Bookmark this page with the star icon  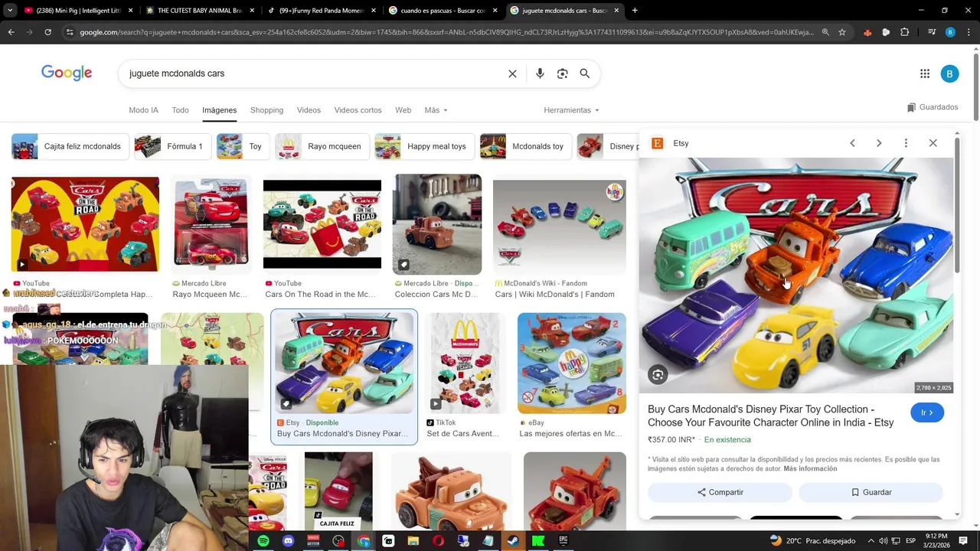(x=842, y=32)
